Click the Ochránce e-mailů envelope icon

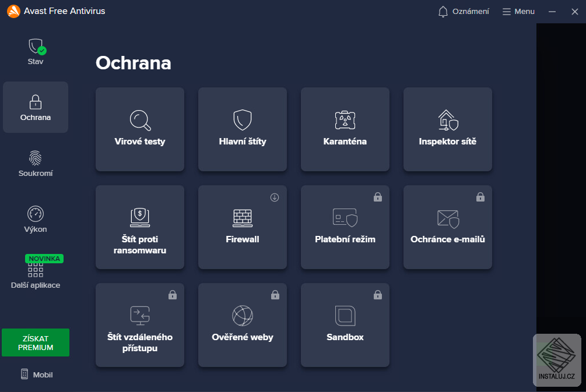(448, 219)
